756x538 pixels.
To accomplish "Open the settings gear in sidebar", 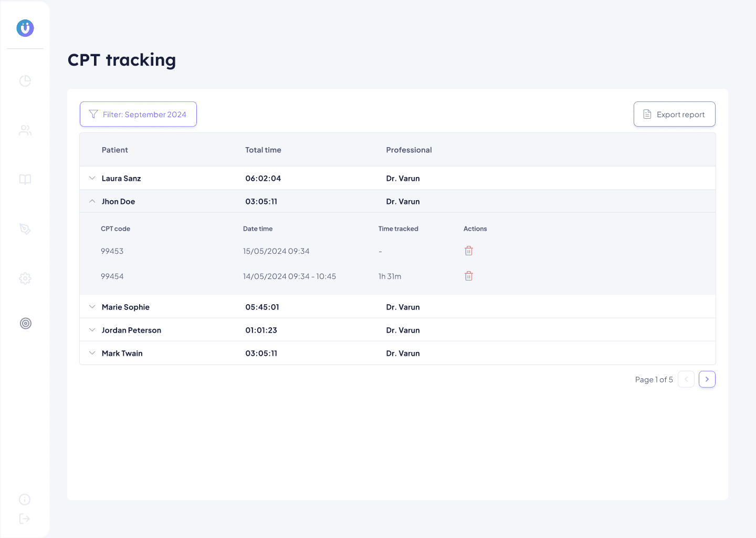I will coord(25,278).
